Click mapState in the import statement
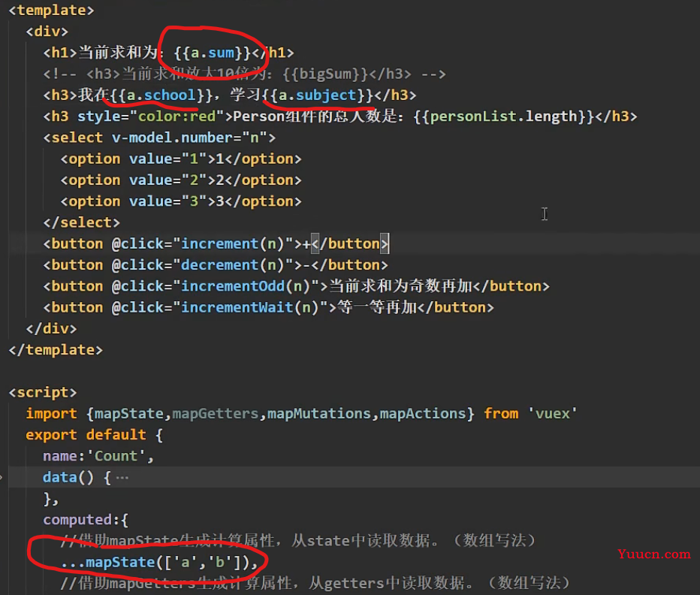Image resolution: width=700 pixels, height=595 pixels. click(x=129, y=414)
